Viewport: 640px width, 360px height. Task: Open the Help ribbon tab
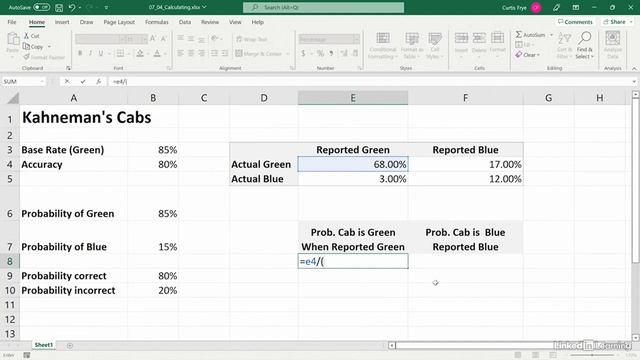point(258,22)
